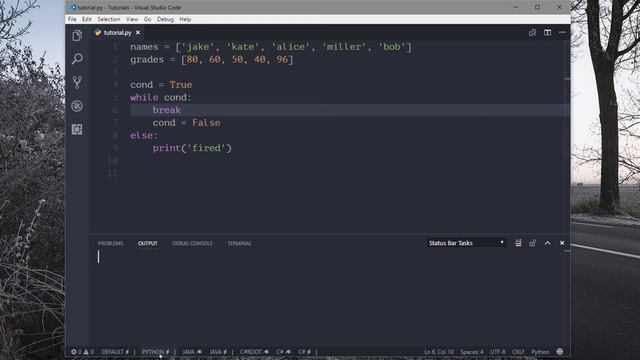The width and height of the screenshot is (640, 360).
Task: Open the Debug view in activity bar
Action: pyautogui.click(x=77, y=106)
